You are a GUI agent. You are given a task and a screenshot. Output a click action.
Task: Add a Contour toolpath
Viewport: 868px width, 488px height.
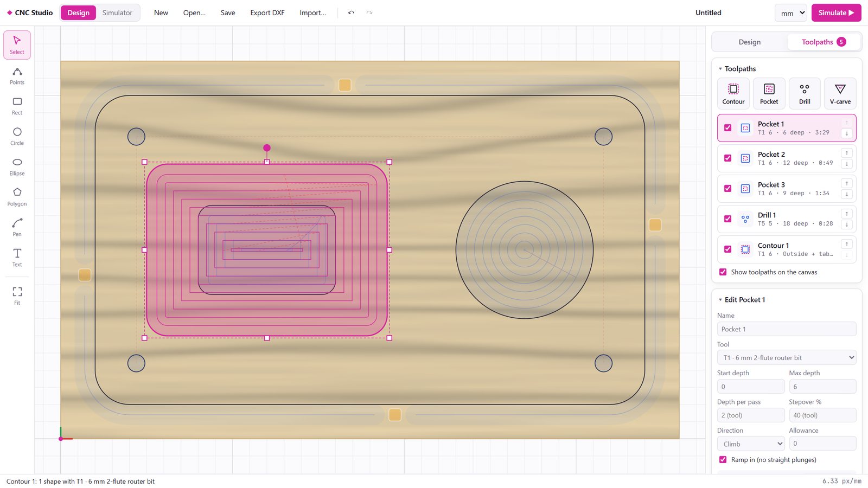pyautogui.click(x=733, y=93)
